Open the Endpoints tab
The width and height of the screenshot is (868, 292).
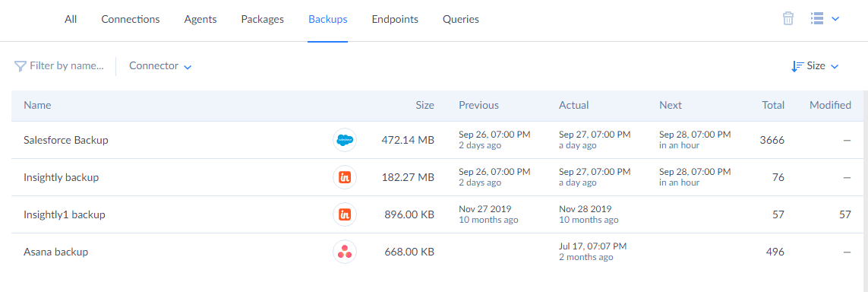tap(395, 20)
